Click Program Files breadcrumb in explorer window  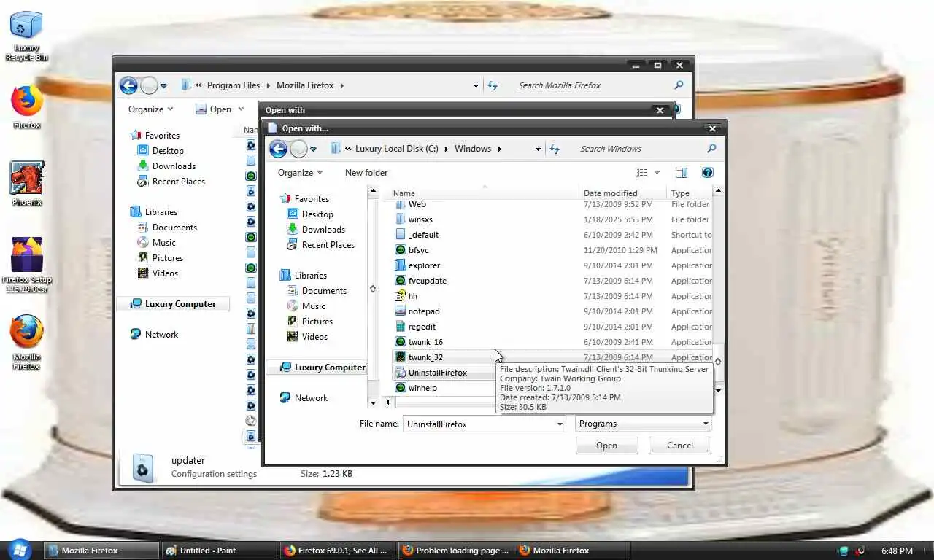pos(233,85)
